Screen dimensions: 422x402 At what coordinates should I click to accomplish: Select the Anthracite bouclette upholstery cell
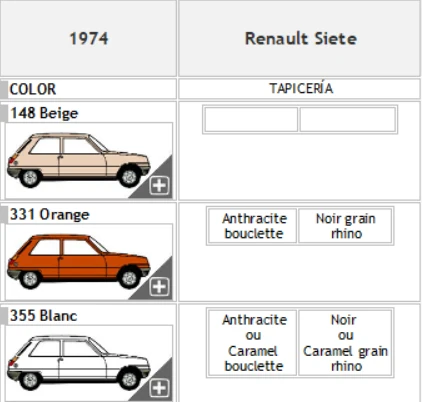click(x=252, y=226)
